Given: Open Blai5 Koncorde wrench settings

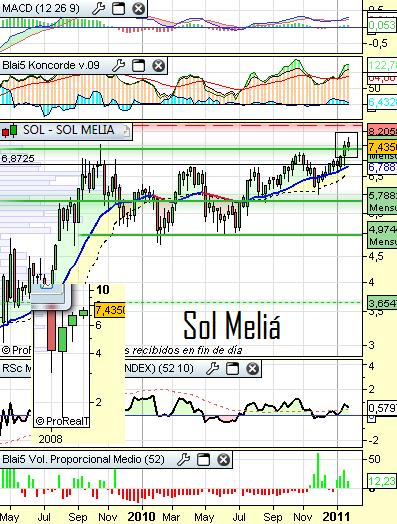Looking at the screenshot, I should pyautogui.click(x=118, y=66).
